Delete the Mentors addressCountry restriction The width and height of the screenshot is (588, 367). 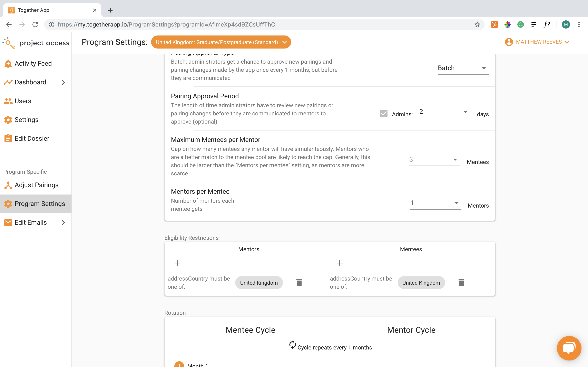pyautogui.click(x=299, y=283)
